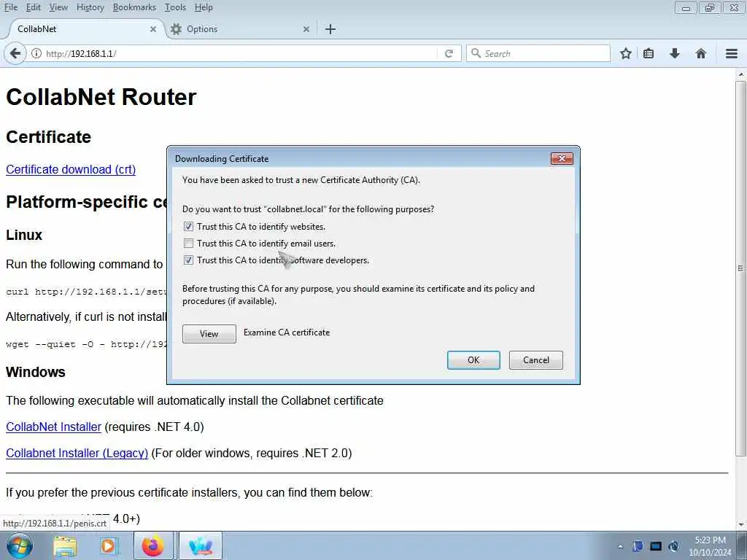
Task: Go back using the browser back arrow
Action: [15, 53]
